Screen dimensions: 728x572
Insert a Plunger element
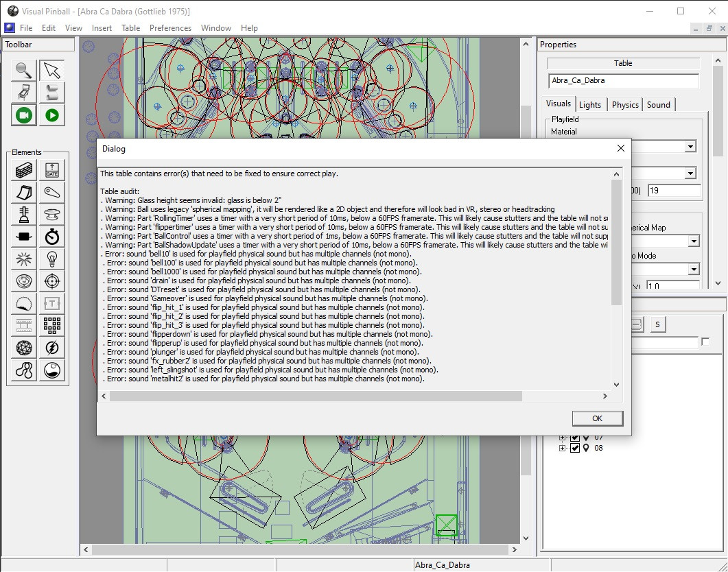[24, 215]
